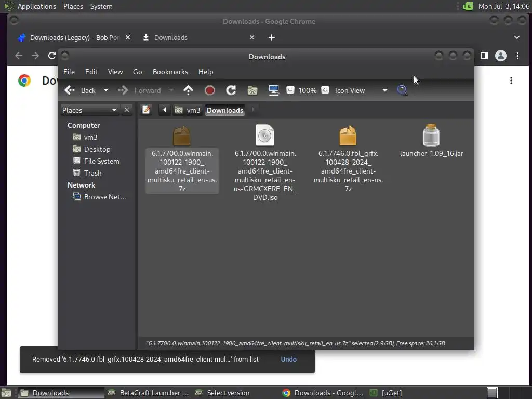This screenshot has height=399, width=532.
Task: Open the File menu
Action: (x=69, y=72)
